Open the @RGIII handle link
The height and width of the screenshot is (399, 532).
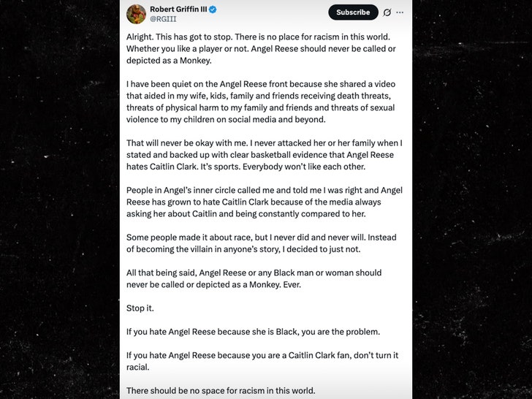[163, 20]
